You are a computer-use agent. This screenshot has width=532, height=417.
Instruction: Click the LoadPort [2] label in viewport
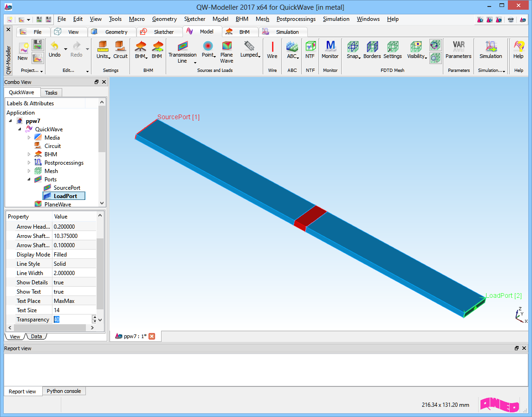[x=504, y=295]
